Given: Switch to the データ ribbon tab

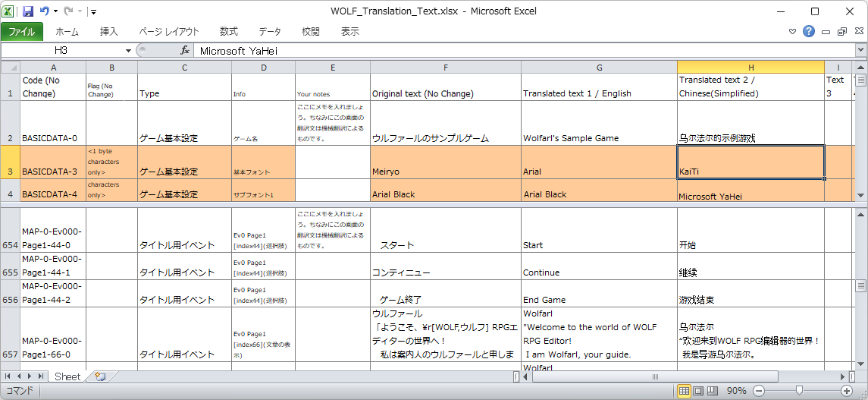Looking at the screenshot, I should [270, 32].
